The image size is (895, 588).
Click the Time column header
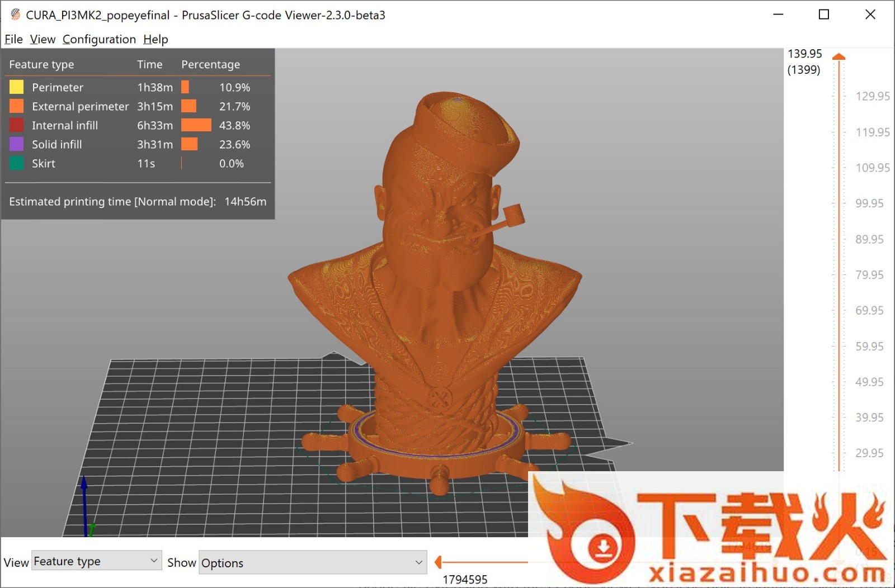149,64
